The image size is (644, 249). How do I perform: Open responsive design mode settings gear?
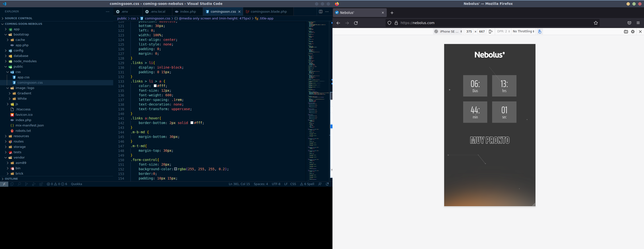[x=633, y=31]
